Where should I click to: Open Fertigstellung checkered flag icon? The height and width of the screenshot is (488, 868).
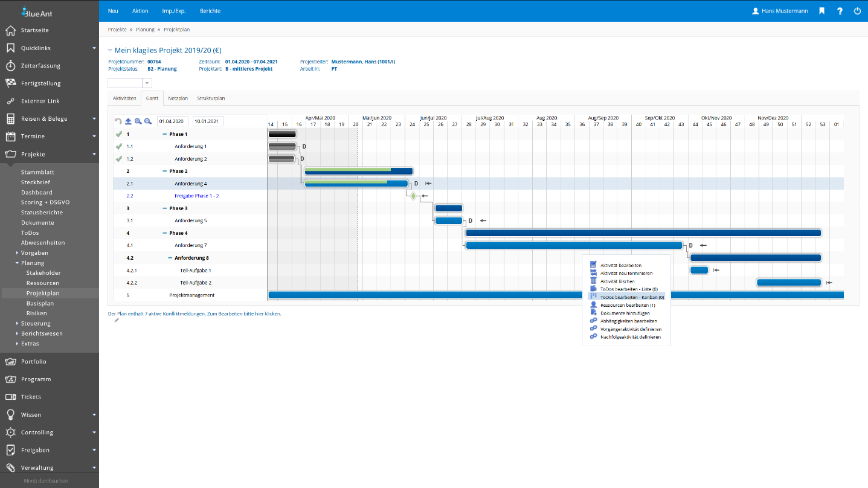(x=10, y=83)
